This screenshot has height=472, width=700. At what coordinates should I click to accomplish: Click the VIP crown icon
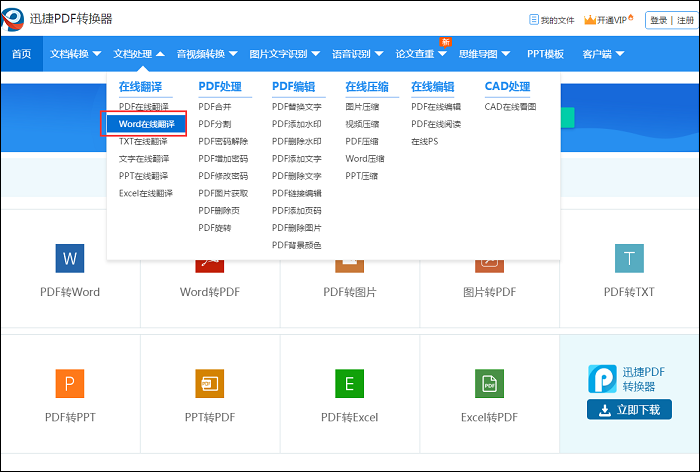590,20
